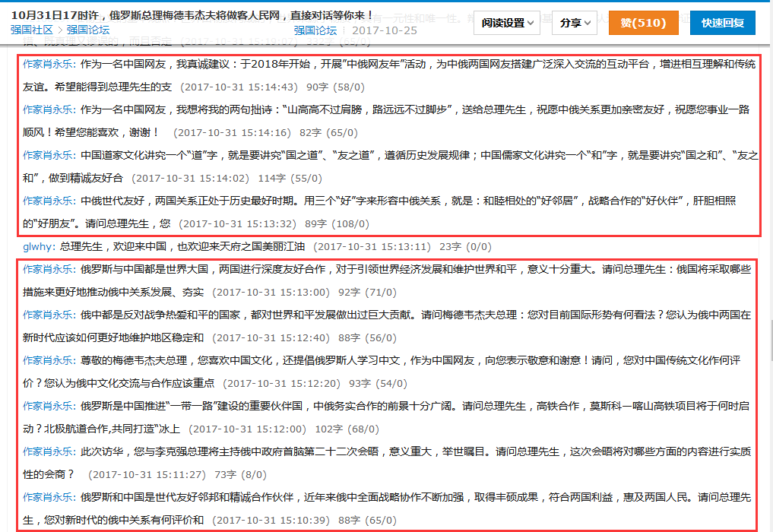This screenshot has width=773, height=532.
Task: Click timestamp 2017-10-31 15:10:39
Action: pyautogui.click(x=271, y=520)
